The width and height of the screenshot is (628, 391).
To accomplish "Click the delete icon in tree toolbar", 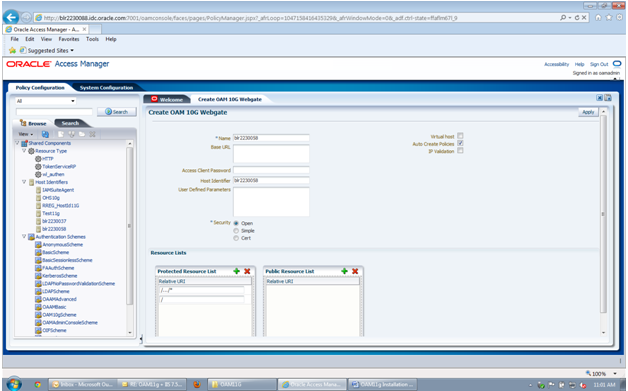I will pyautogui.click(x=92, y=134).
